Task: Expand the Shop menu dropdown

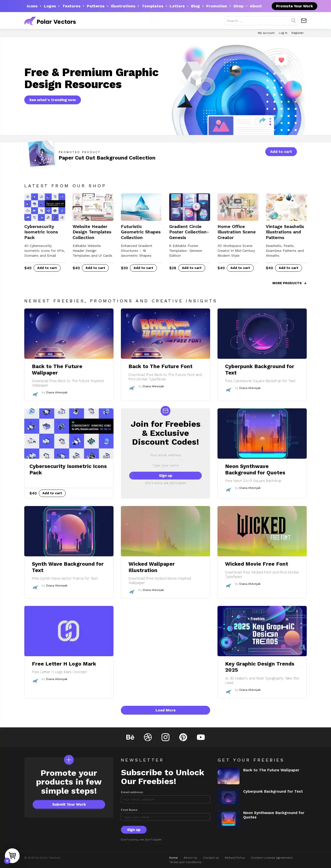Action: coord(241,6)
